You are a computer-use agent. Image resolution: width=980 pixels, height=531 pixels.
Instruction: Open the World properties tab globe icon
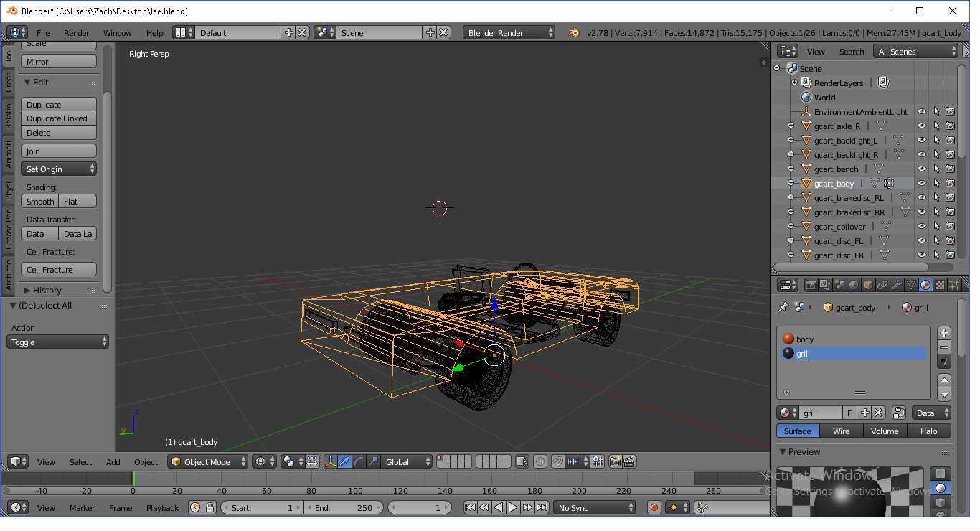pyautogui.click(x=854, y=285)
